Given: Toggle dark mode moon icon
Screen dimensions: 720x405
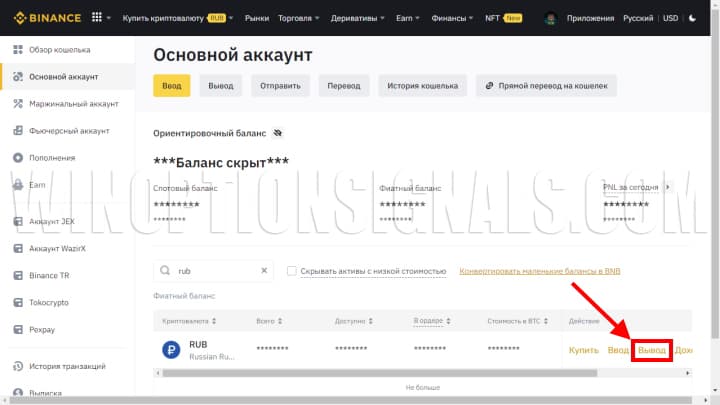Looking at the screenshot, I should (x=692, y=18).
